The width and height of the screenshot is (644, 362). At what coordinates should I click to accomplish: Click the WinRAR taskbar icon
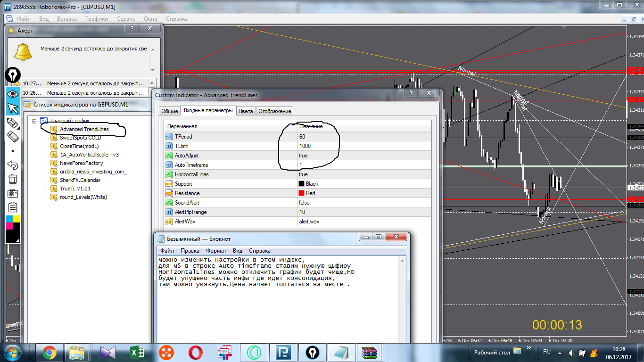click(x=369, y=353)
